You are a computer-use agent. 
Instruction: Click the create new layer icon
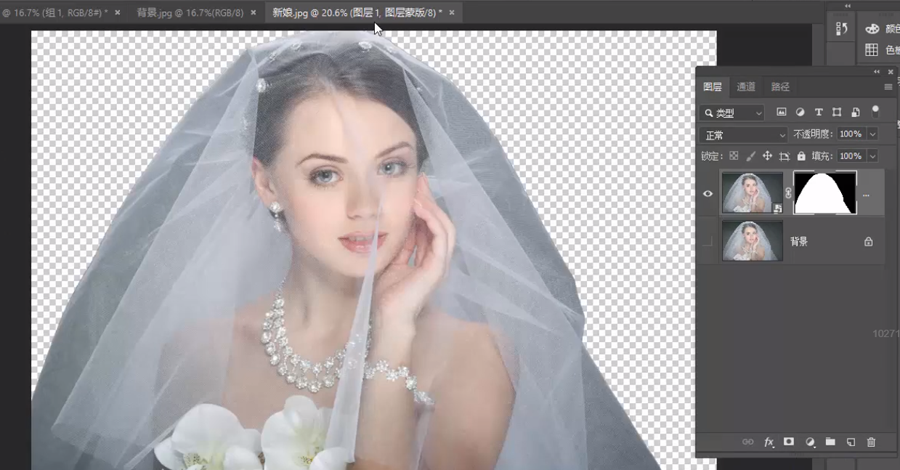(x=851, y=441)
